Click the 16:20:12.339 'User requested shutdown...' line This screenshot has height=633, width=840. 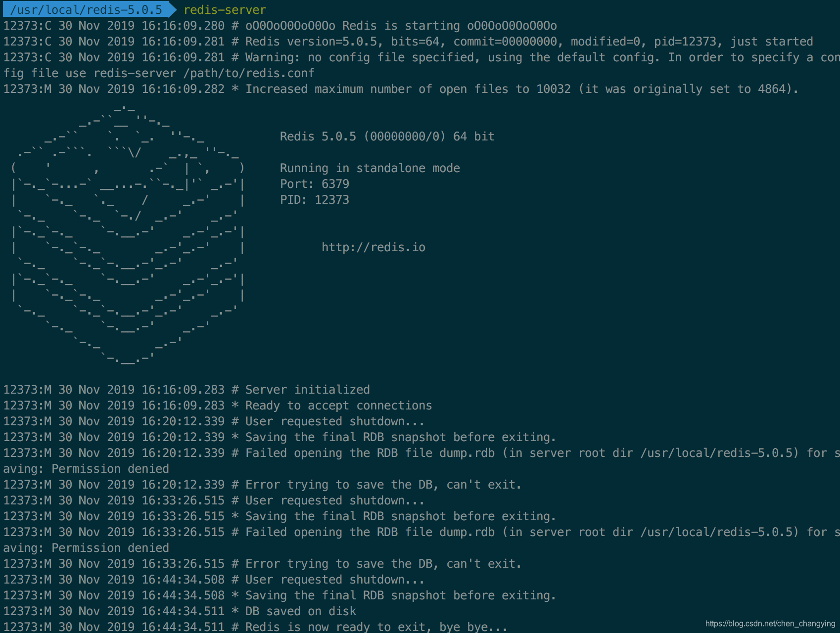[214, 421]
